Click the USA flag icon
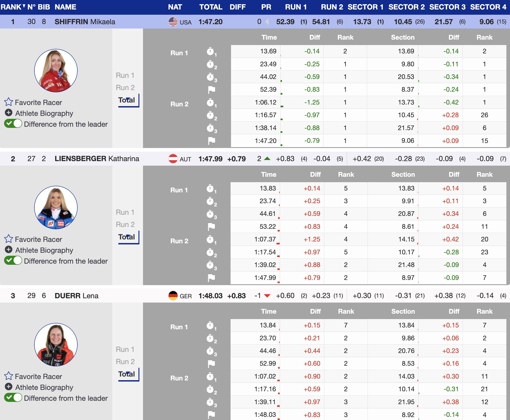The height and width of the screenshot is (420, 510). tap(173, 22)
